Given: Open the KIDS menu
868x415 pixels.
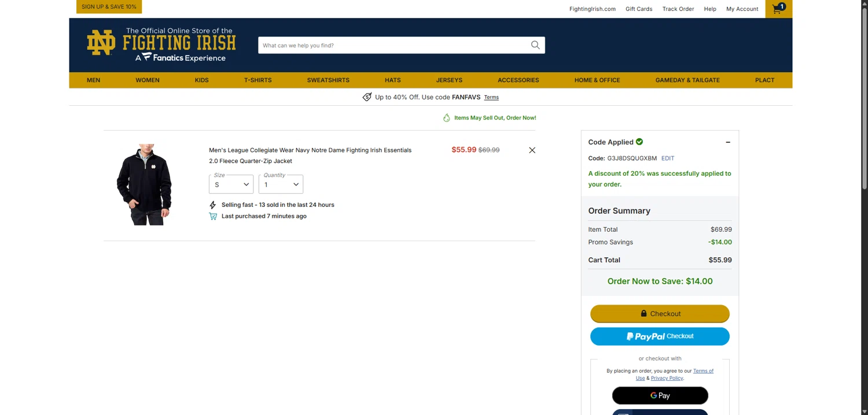Looking at the screenshot, I should [202, 80].
